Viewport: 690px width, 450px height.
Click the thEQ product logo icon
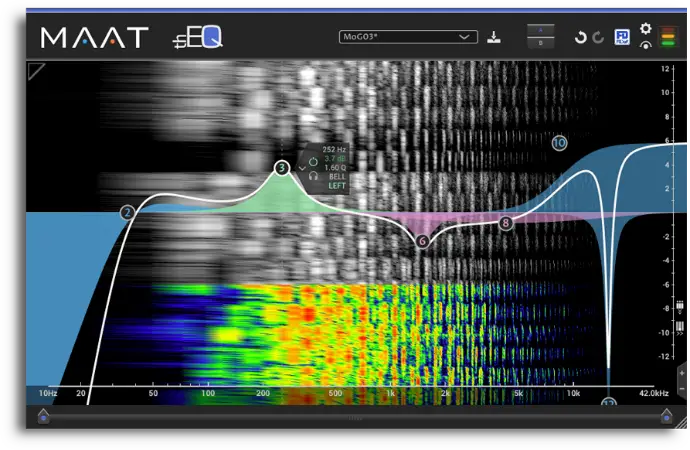click(197, 38)
